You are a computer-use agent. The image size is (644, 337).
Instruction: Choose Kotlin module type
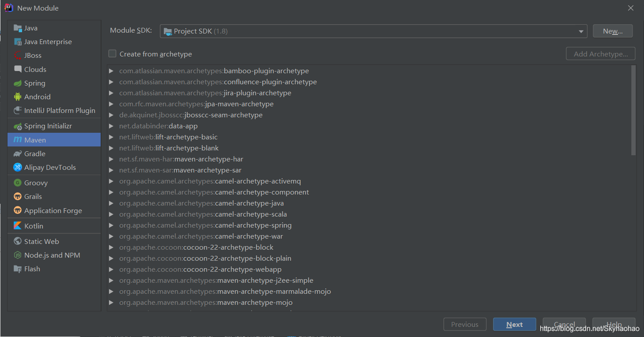click(54, 226)
